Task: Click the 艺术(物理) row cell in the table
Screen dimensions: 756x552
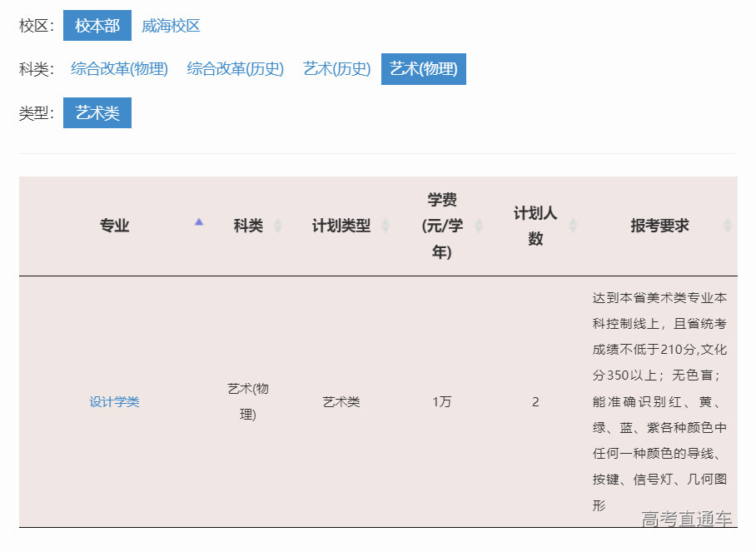Action: click(x=246, y=400)
